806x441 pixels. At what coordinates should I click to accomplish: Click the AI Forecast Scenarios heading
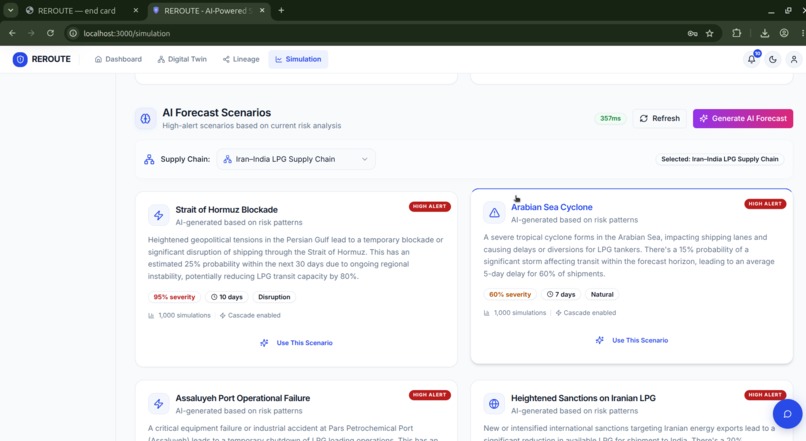216,113
